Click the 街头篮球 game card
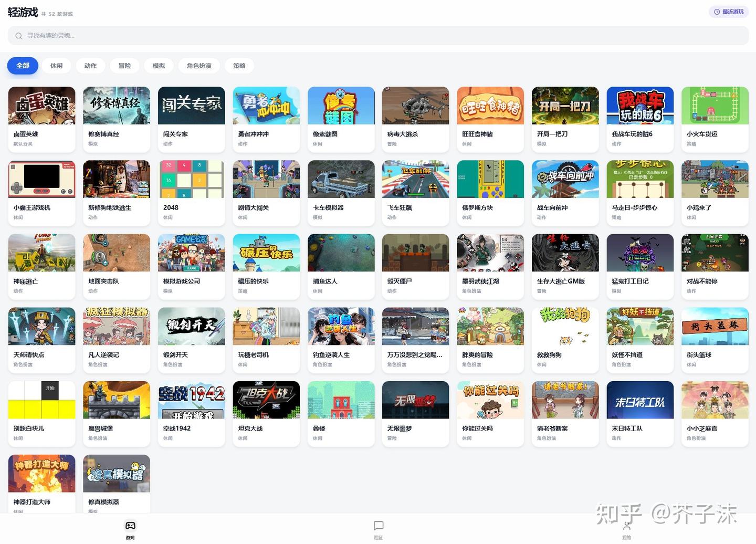This screenshot has width=756, height=544. click(x=715, y=340)
